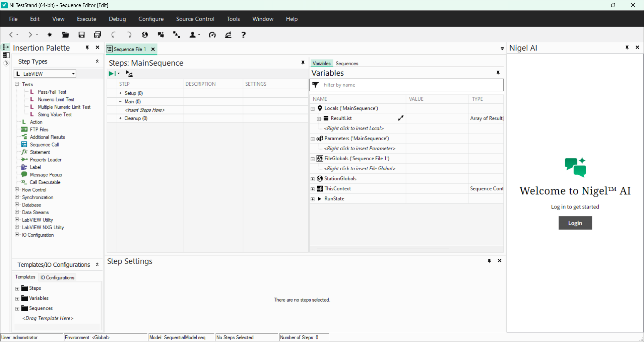Image resolution: width=644 pixels, height=342 pixels.
Task: Toggle the Nigel AI pane pin
Action: tap(627, 48)
